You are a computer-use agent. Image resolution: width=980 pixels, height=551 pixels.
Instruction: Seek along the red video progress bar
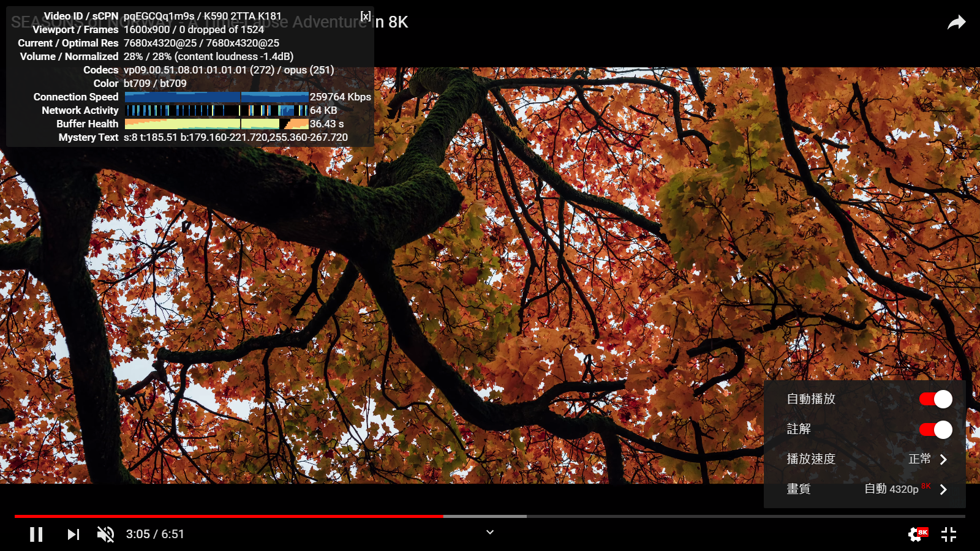coord(229,516)
